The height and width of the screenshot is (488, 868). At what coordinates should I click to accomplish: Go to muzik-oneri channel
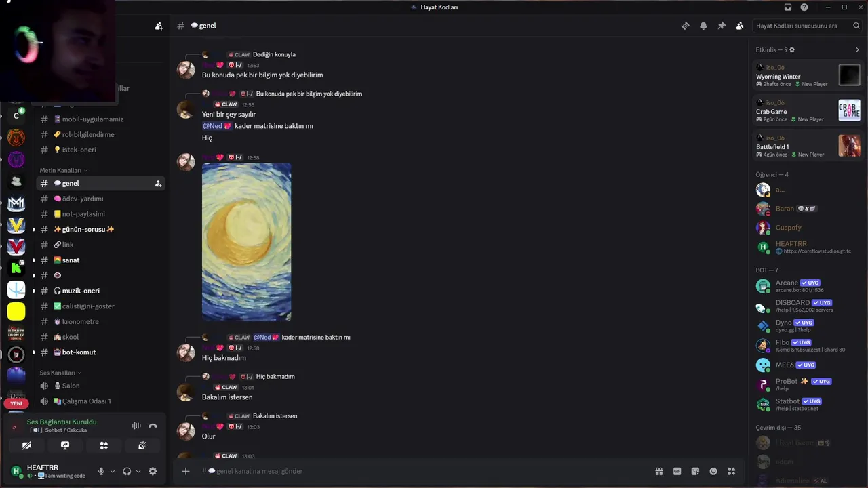pos(100,291)
